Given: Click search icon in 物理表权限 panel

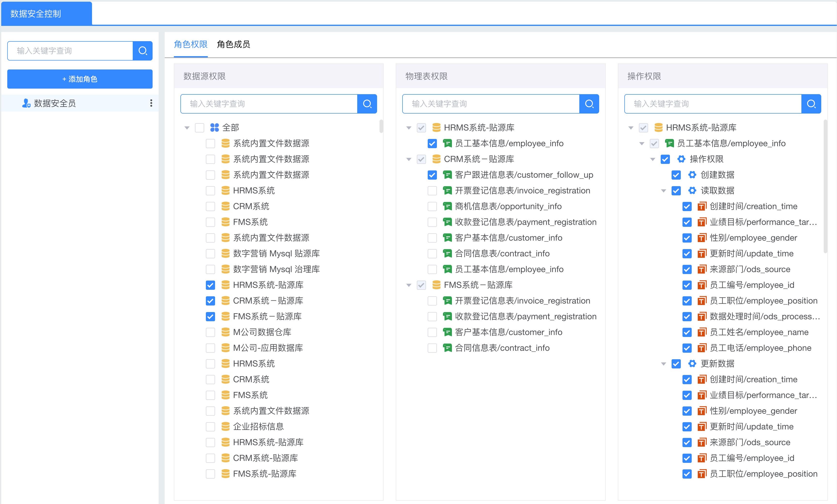Looking at the screenshot, I should click(589, 104).
